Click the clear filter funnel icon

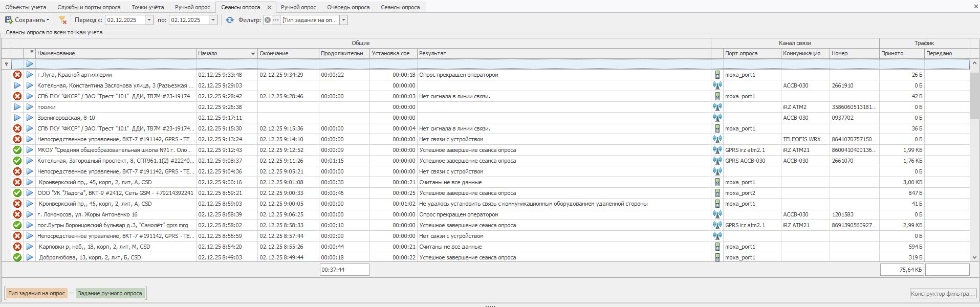(63, 20)
